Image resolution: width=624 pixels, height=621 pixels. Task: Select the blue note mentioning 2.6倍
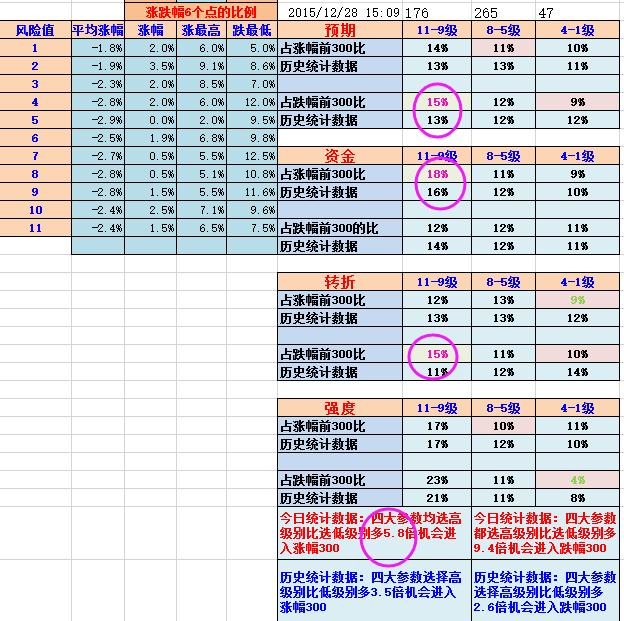(545, 591)
